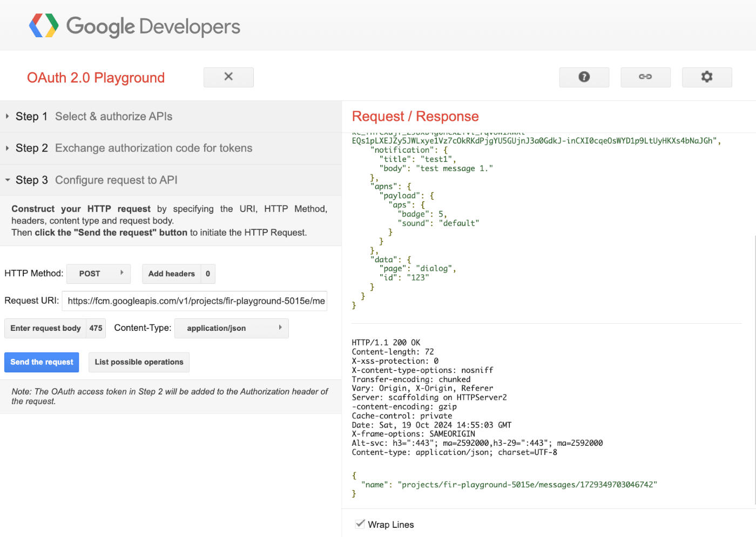Click the "X-xss-protection: 0" line

(395, 361)
